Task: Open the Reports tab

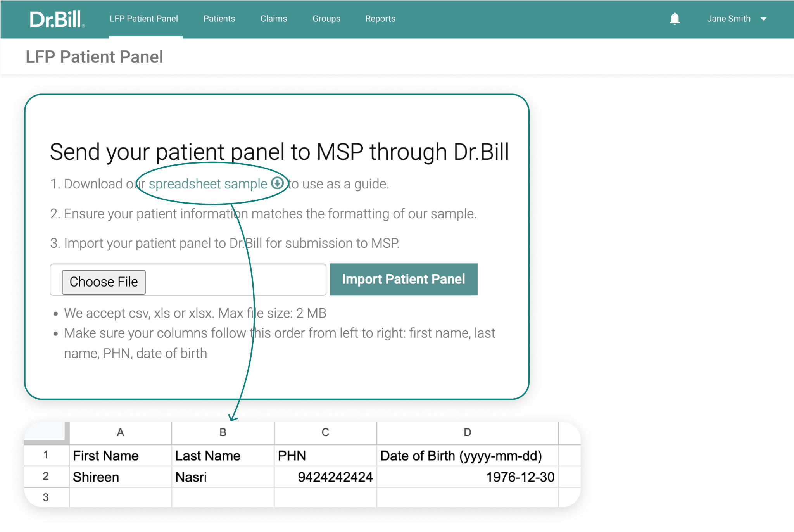Action: point(380,19)
